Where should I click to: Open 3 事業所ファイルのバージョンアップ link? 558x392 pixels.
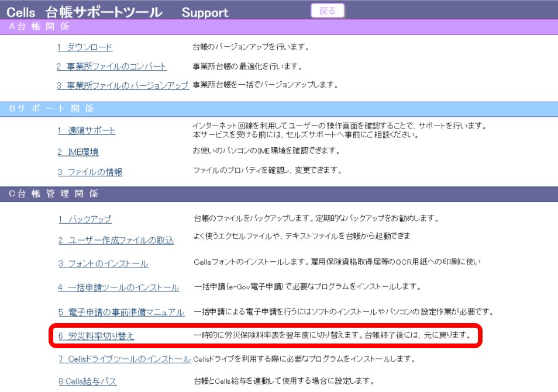pos(122,85)
